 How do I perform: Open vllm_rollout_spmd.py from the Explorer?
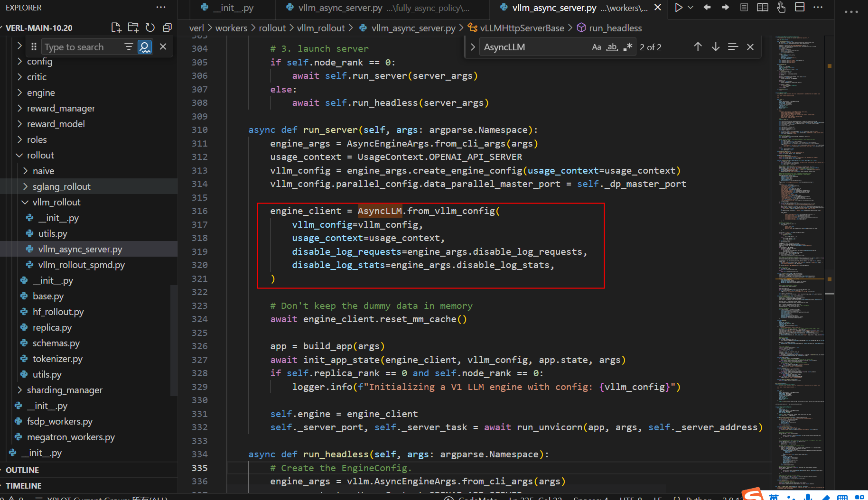[x=81, y=265]
